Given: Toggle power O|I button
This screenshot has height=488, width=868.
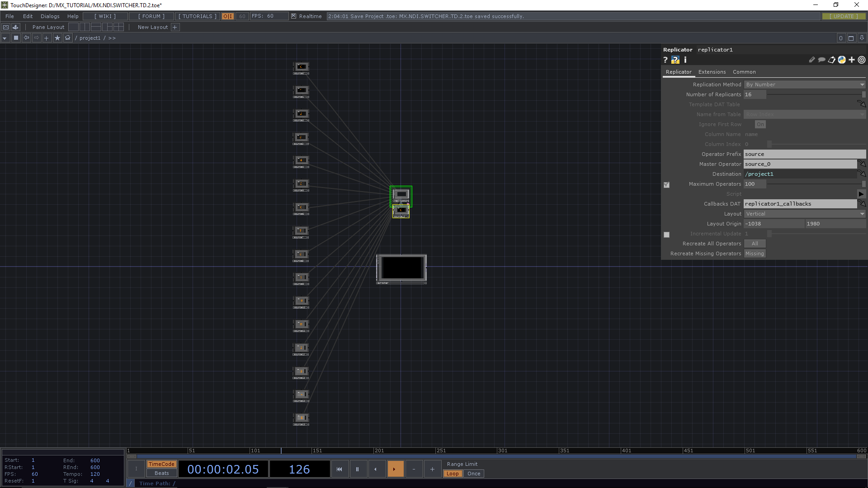Looking at the screenshot, I should 228,16.
